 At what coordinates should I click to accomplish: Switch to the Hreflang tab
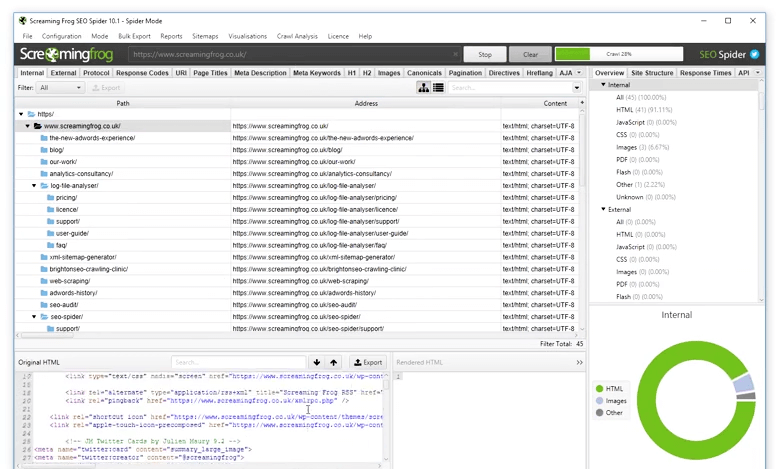[539, 73]
